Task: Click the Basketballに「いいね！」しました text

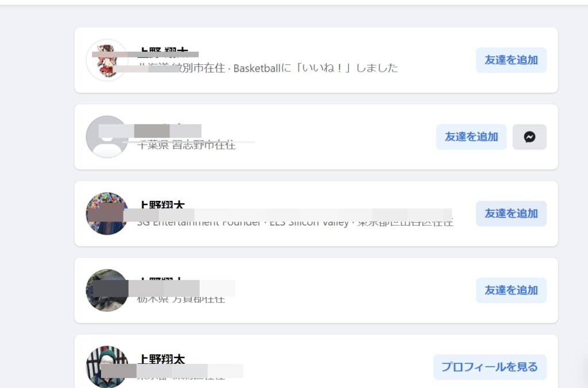Action: [x=316, y=68]
